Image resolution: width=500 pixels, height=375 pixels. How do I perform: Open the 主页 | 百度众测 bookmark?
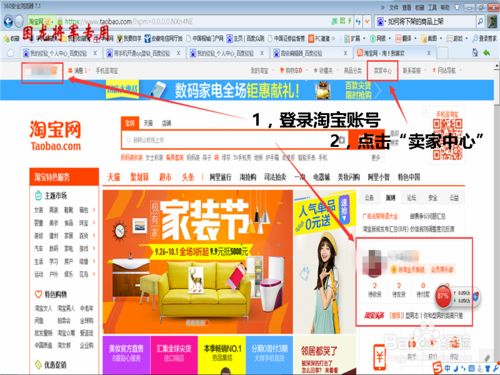pos(245,39)
